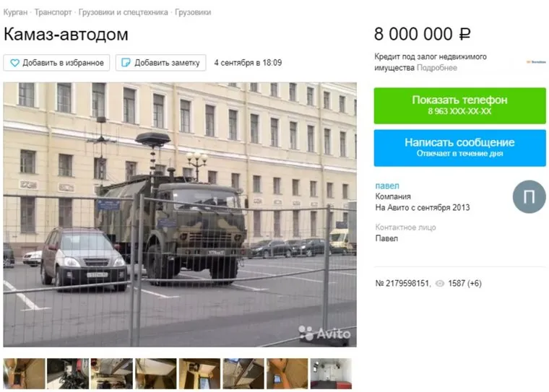
Task: Click the note icon beside Добавить заметку
Action: 126,63
